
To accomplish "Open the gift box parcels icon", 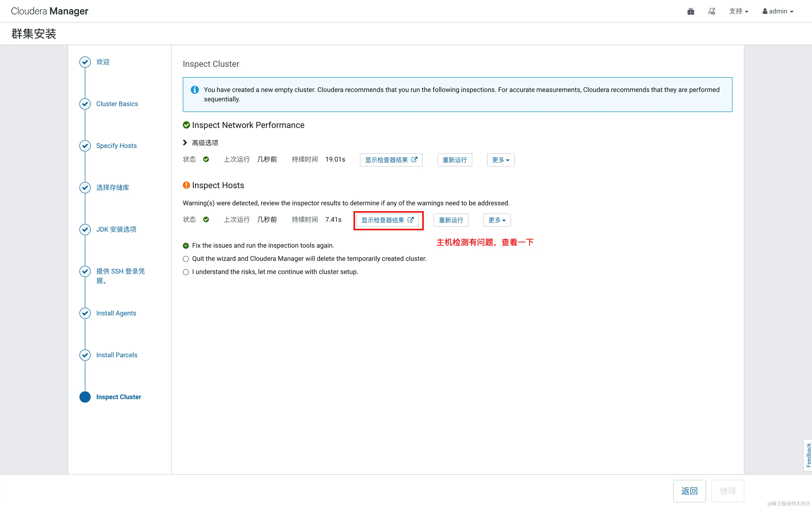I will point(691,11).
